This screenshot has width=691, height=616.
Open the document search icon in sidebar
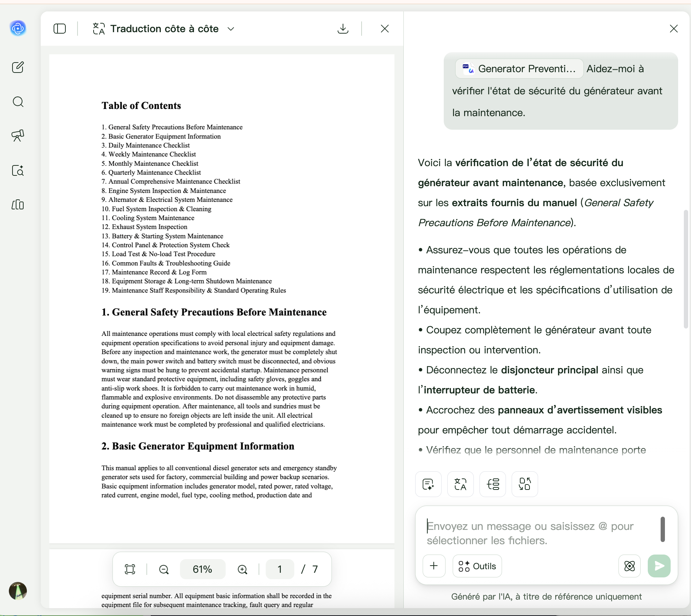[18, 170]
